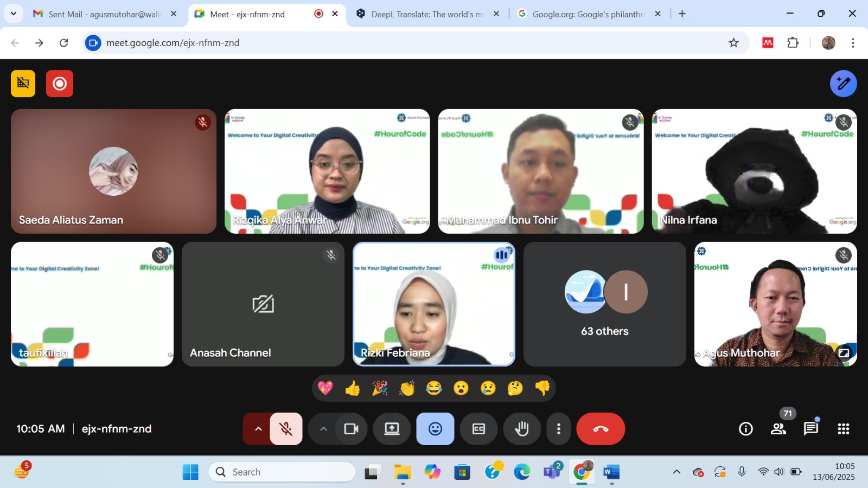Open the raise hand control

click(x=522, y=429)
